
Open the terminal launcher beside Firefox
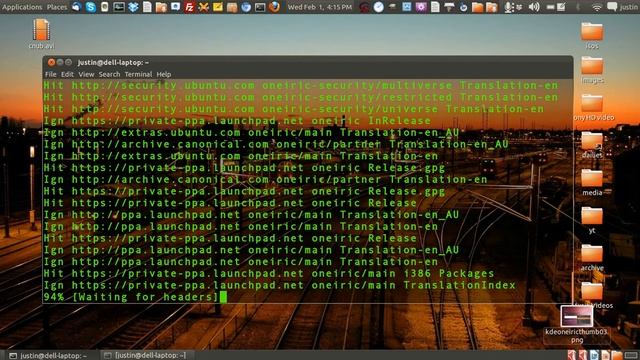(260, 7)
